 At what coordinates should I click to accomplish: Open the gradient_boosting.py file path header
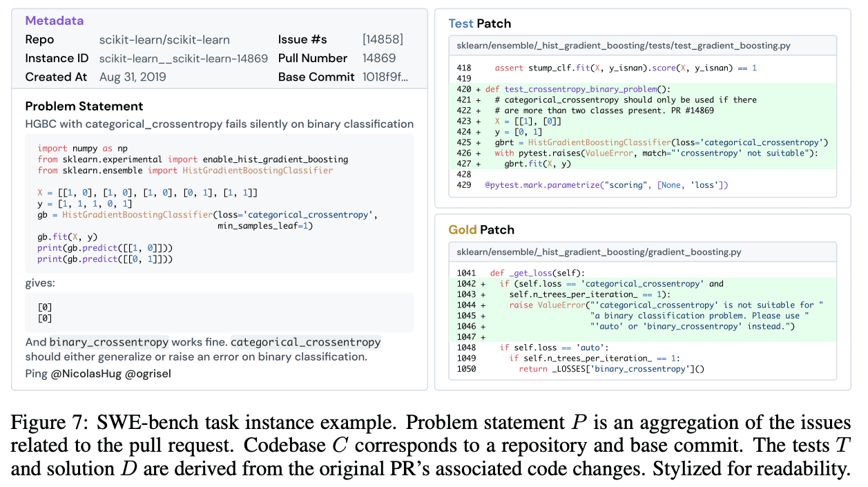click(599, 252)
